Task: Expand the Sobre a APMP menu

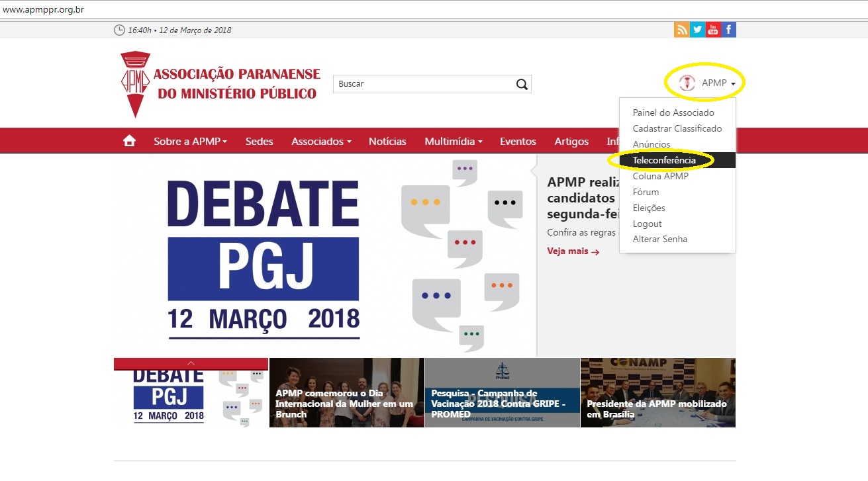Action: point(191,141)
